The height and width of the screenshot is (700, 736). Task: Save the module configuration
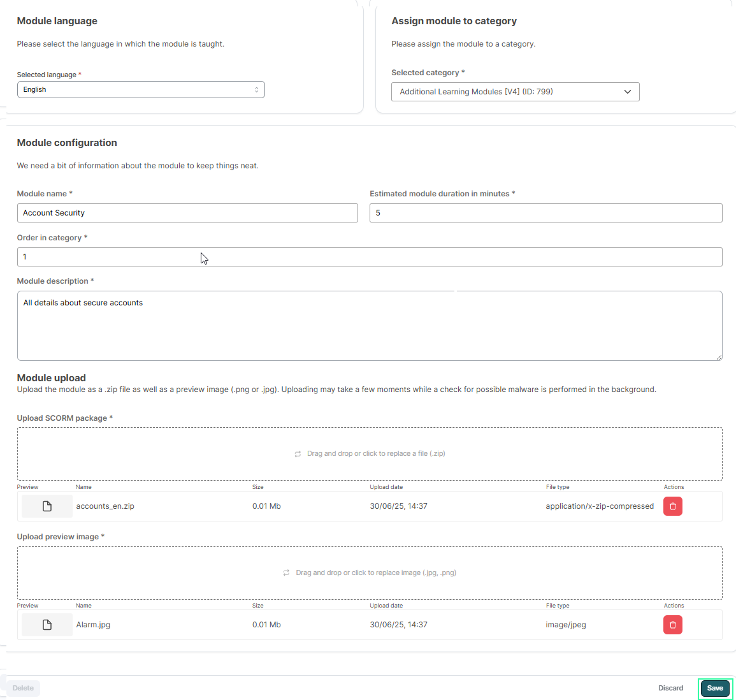tap(715, 689)
